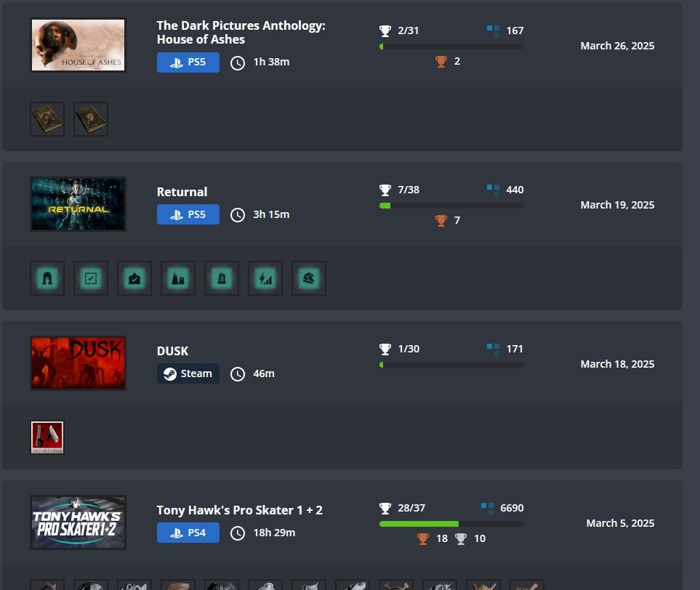700x590 pixels.
Task: Click House of Ashes bronze trophy icon
Action: [441, 62]
